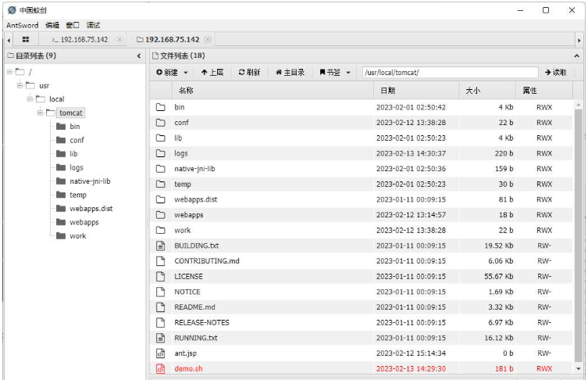The width and height of the screenshot is (588, 380).
Task: Select webapps folder in directory tree
Action: pyautogui.click(x=84, y=222)
